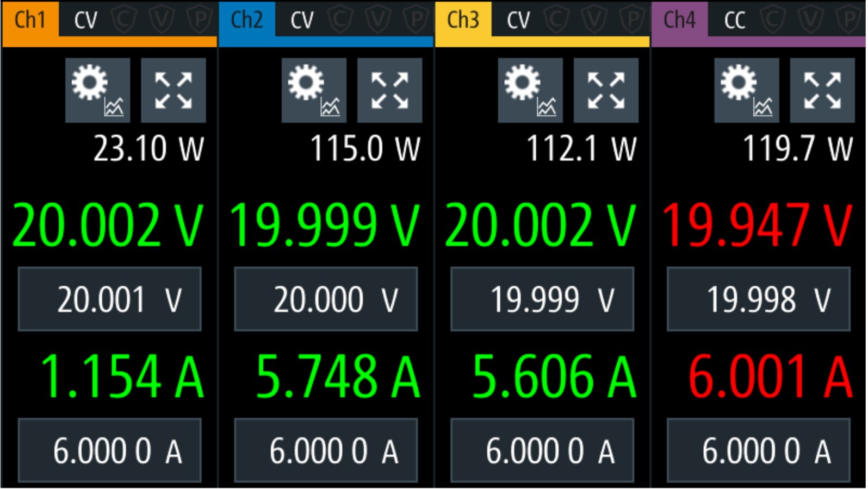Edit Ch4 voltage setpoint 19.998 V
The image size is (868, 489).
tap(759, 299)
